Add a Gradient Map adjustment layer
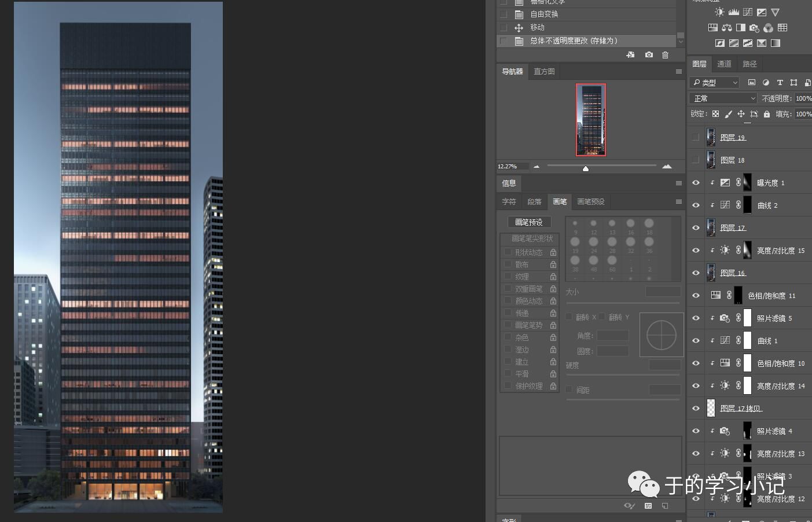The image size is (812, 522). (776, 43)
